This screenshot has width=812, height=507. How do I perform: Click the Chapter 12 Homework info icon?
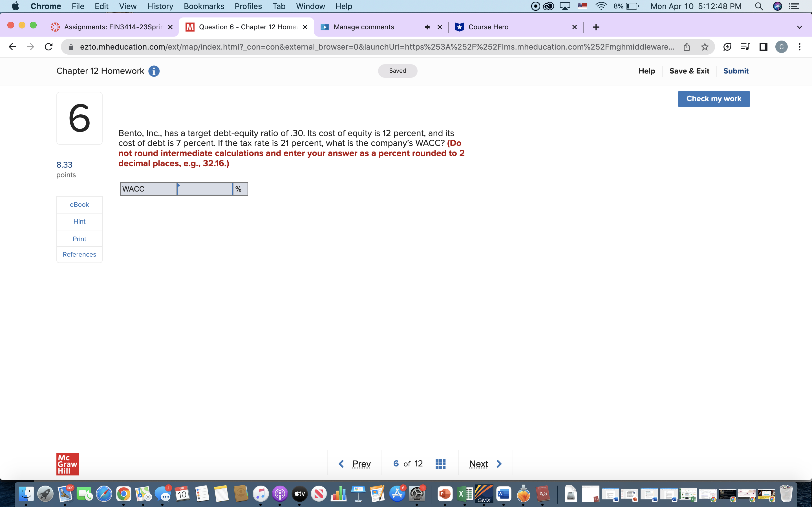tap(154, 71)
